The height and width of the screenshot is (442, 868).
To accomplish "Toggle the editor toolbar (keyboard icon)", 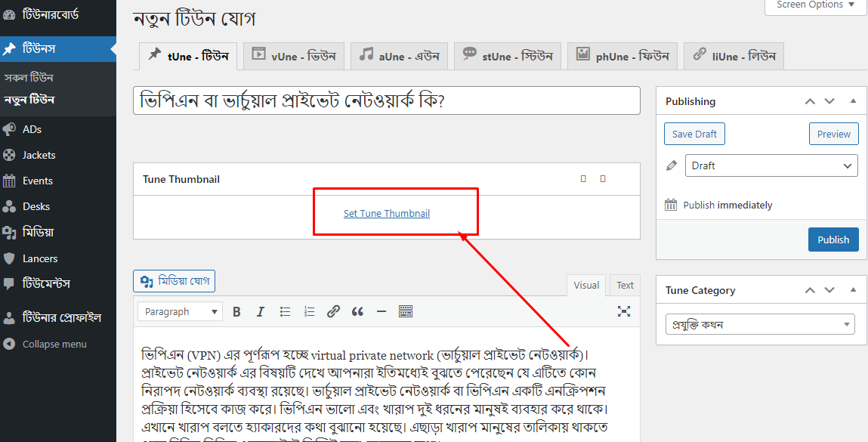I will (406, 311).
